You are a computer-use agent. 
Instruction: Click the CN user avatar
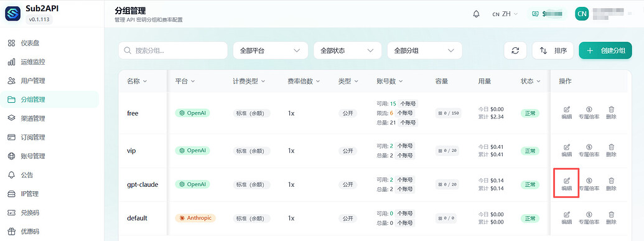(x=582, y=14)
